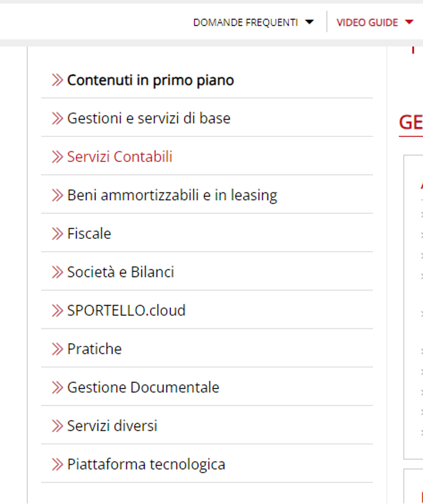This screenshot has width=423, height=504.
Task: Click the double-arrow icon beside Pratiche
Action: pos(57,349)
